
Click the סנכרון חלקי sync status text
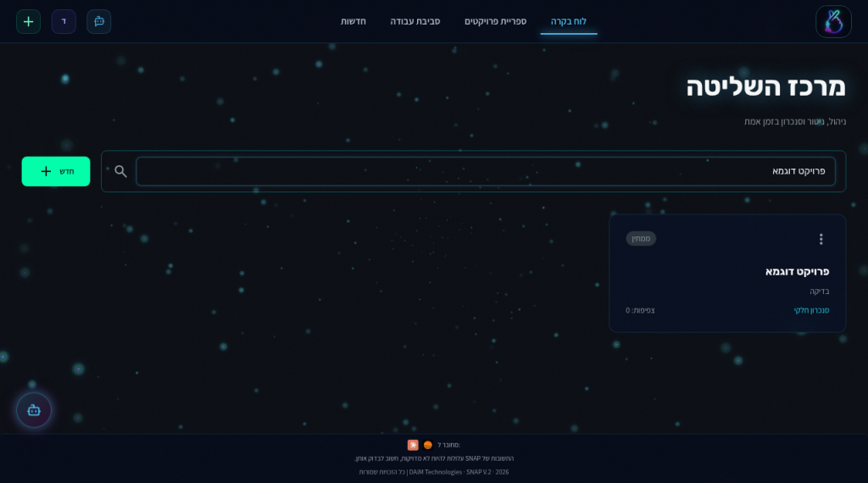pos(811,310)
